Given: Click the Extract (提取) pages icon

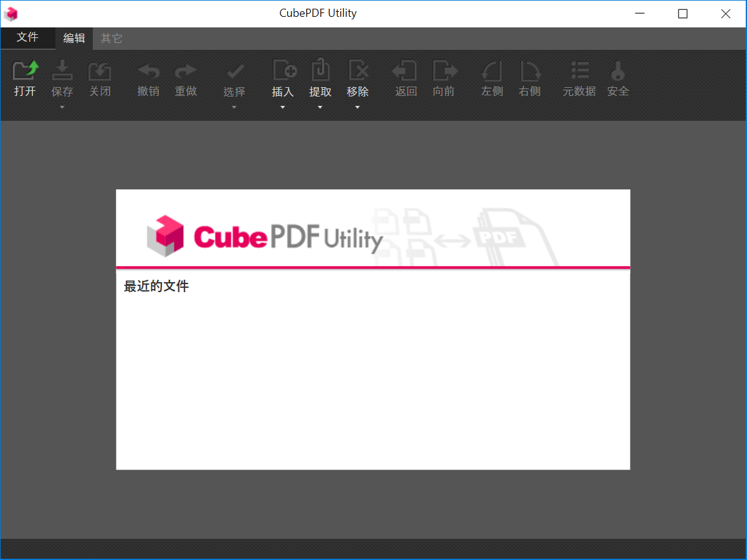Looking at the screenshot, I should pyautogui.click(x=320, y=78).
